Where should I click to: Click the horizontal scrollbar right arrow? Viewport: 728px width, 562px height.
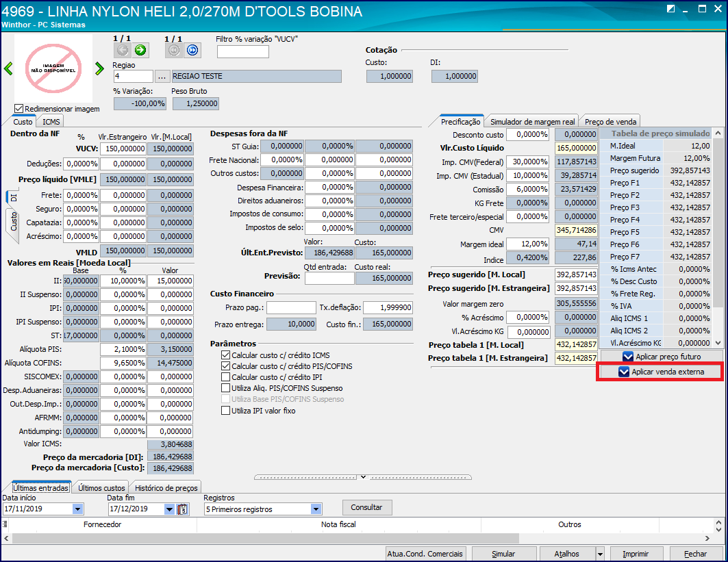707,538
